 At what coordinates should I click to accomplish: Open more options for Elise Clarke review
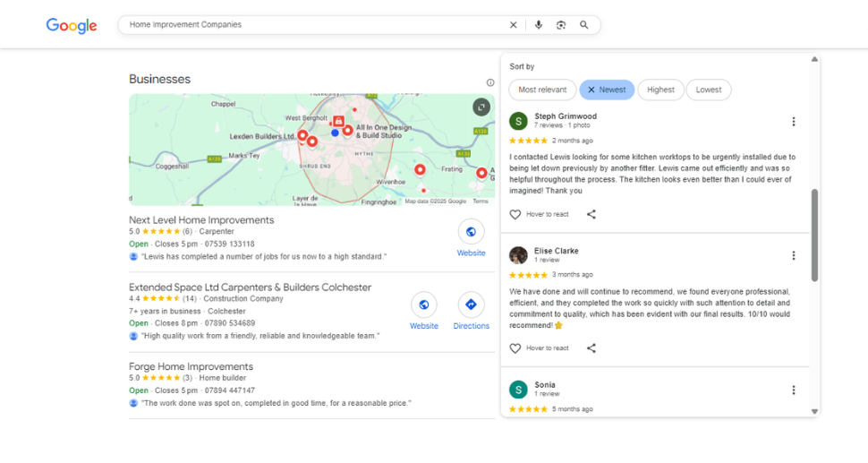793,255
